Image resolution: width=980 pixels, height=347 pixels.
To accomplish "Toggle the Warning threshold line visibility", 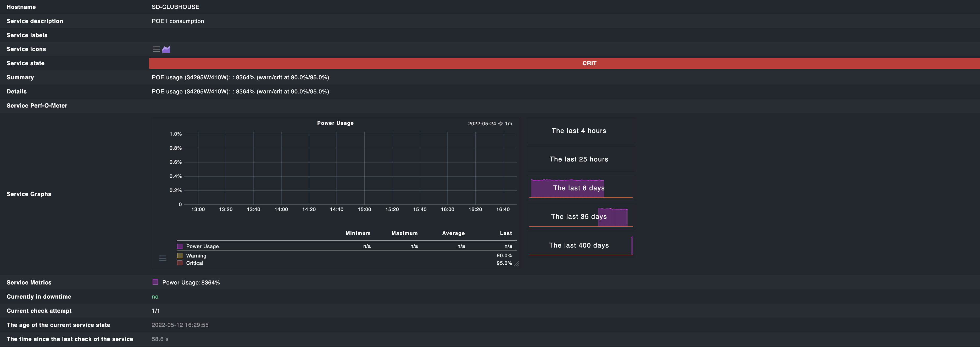I will tap(180, 255).
